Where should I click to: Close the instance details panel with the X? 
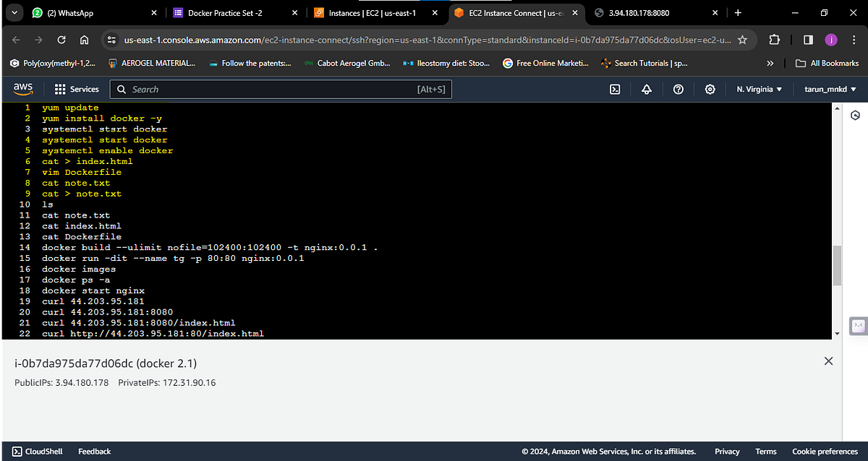[828, 361]
